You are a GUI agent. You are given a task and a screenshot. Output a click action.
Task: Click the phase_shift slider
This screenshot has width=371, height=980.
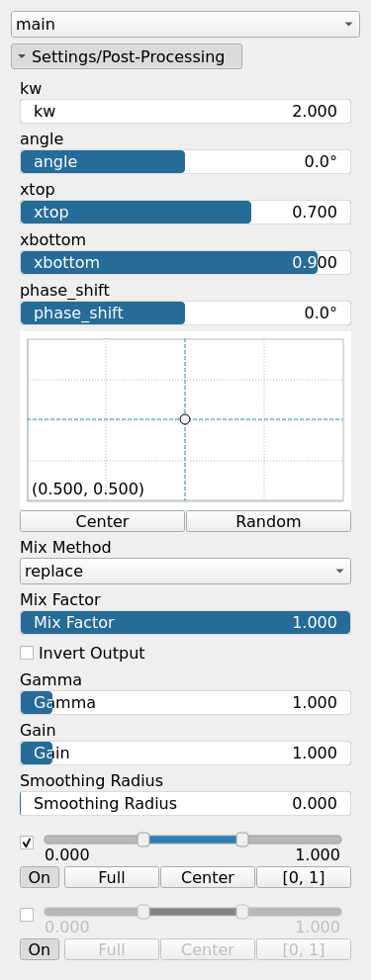[185, 313]
